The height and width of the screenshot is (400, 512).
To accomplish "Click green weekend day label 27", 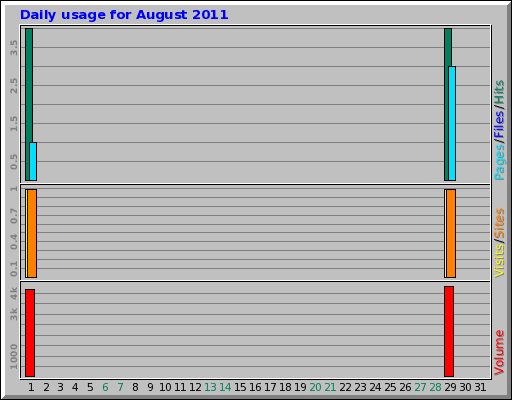I will 420,387.
